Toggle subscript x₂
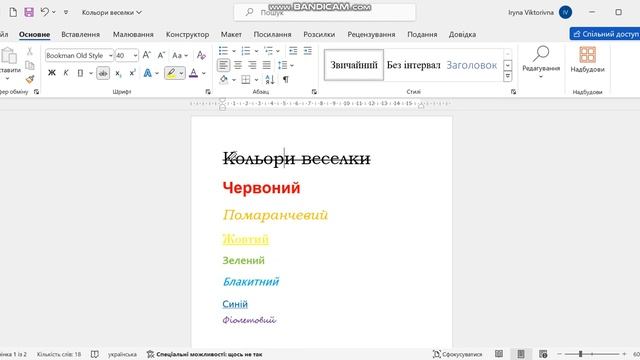The image size is (640, 360). pyautogui.click(x=118, y=73)
